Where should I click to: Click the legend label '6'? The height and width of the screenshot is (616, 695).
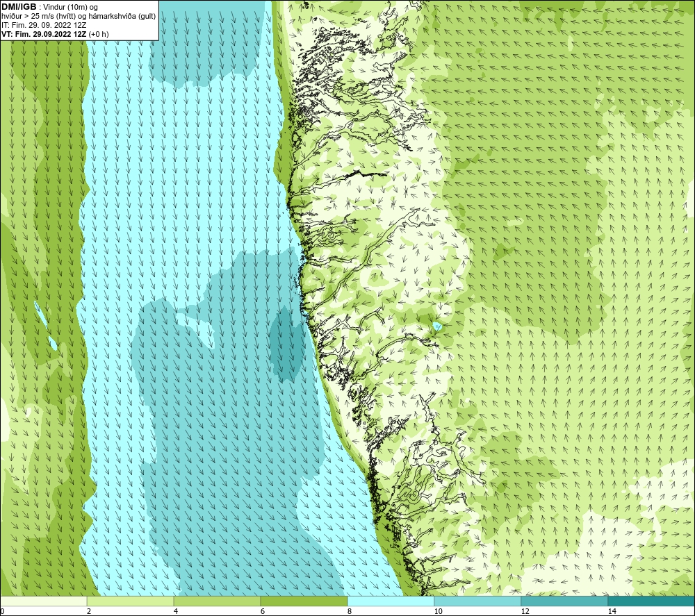[x=263, y=611]
